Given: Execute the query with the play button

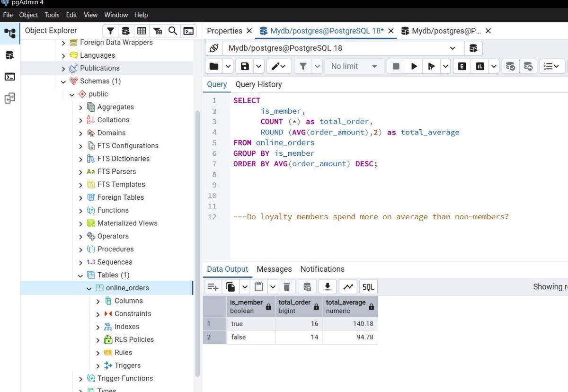Looking at the screenshot, I should (414, 66).
